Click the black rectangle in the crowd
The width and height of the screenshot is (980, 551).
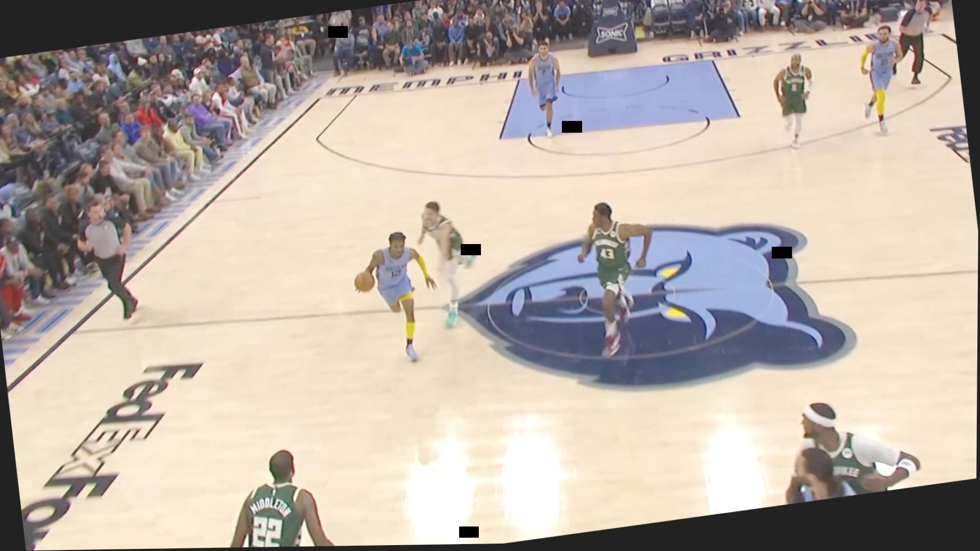click(x=338, y=32)
